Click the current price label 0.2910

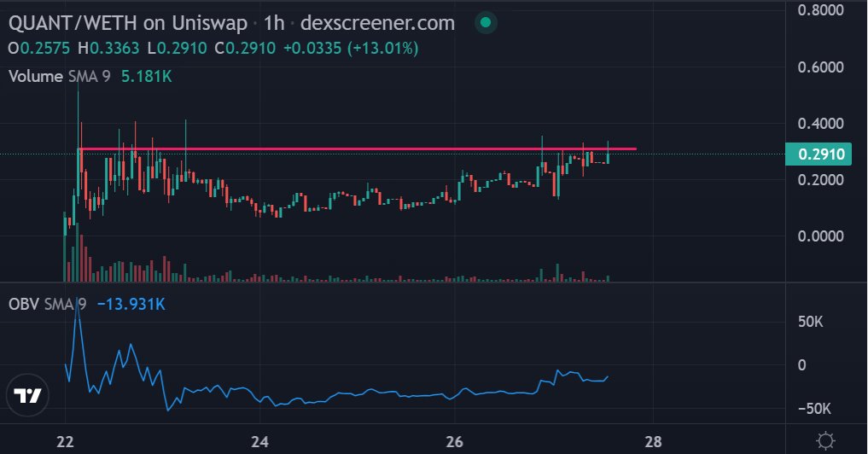(x=818, y=154)
